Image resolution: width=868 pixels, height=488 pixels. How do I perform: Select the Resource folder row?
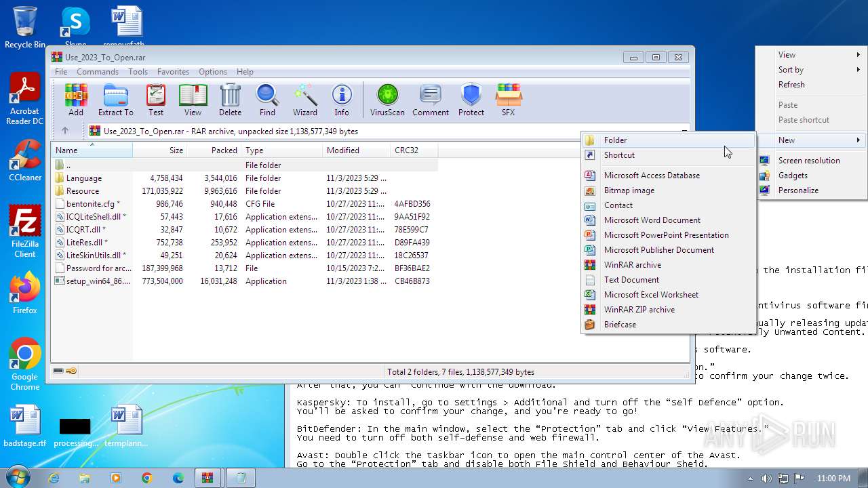tap(244, 191)
